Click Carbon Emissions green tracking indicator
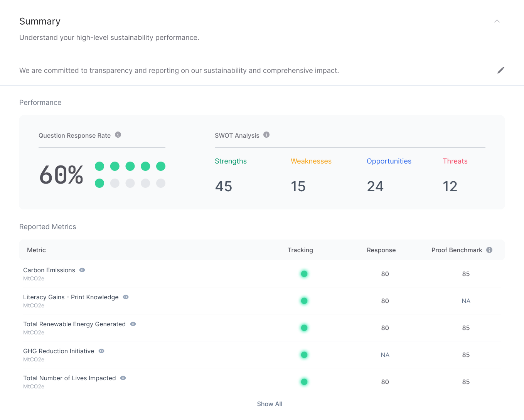Screen dimensions: 524x420 [304, 274]
